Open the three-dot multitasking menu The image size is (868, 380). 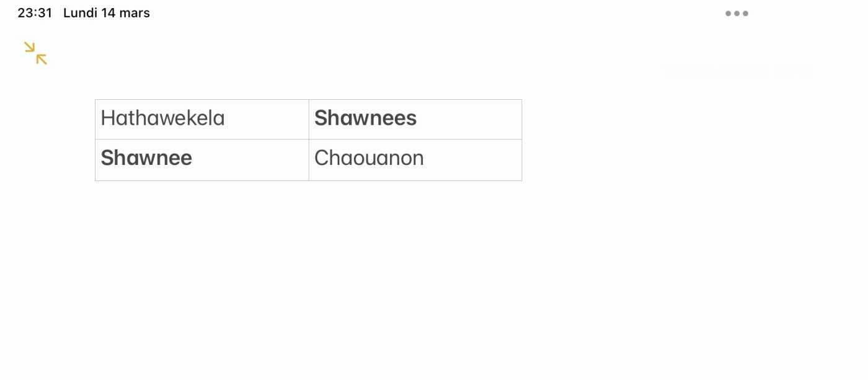tap(737, 14)
